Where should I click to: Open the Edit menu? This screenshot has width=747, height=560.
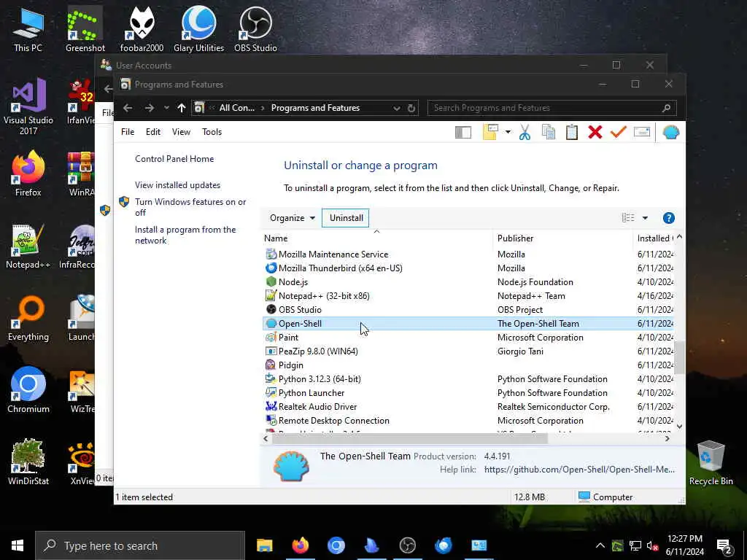[x=153, y=132]
